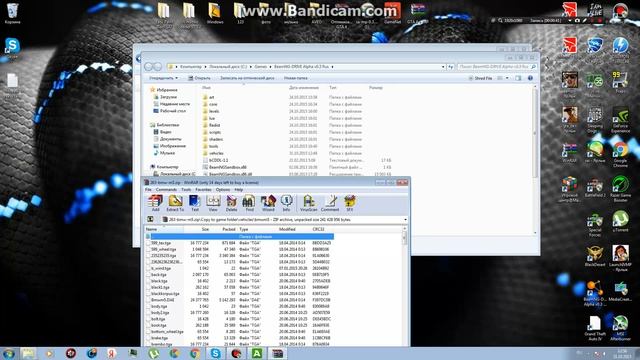The height and width of the screenshot is (360, 640).
Task: Open the Tools menu in WinRAR
Action: coord(186,190)
